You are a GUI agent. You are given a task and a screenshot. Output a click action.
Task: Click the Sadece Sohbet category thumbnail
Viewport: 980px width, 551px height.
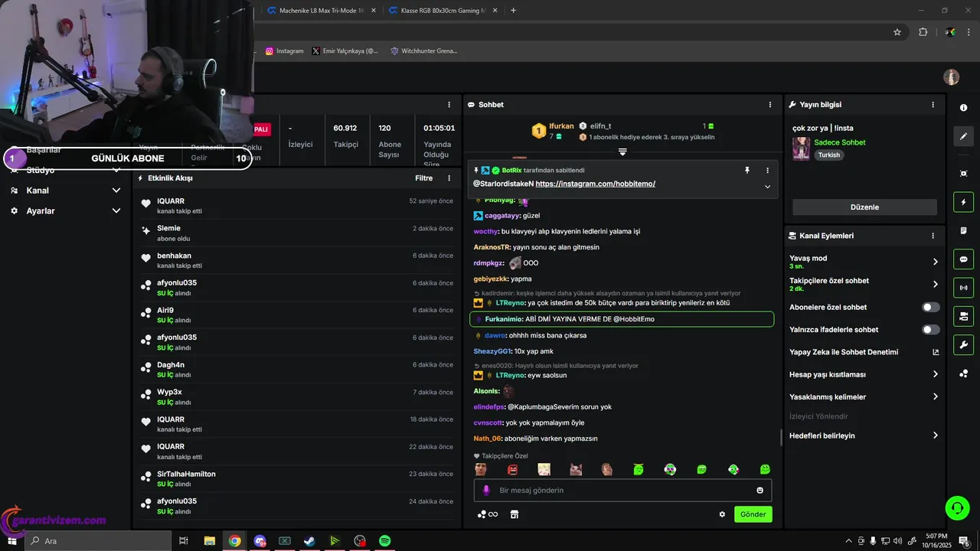tap(801, 148)
